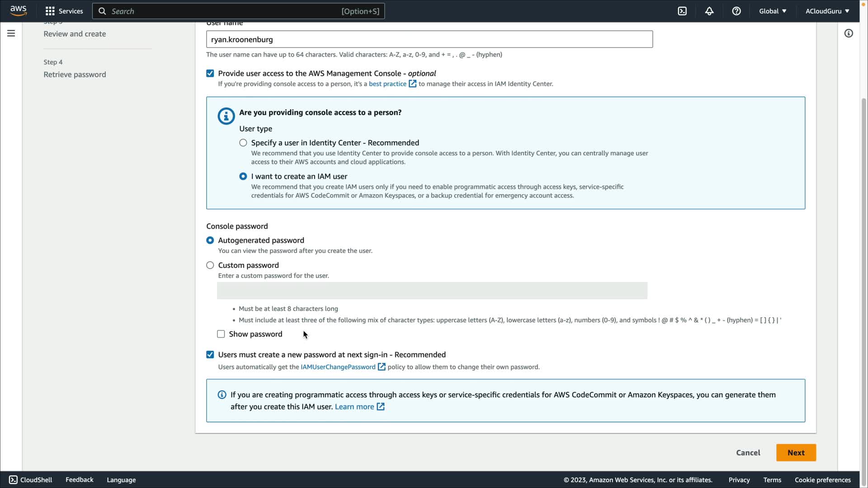
Task: Select the Custom password radio option
Action: pos(210,265)
